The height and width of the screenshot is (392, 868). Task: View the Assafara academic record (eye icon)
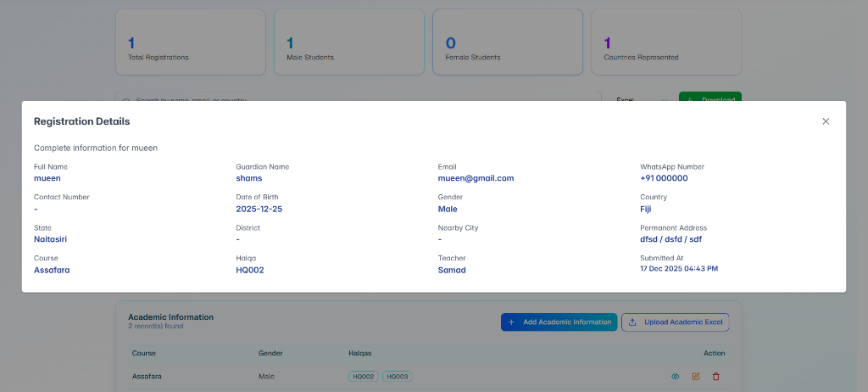[676, 376]
